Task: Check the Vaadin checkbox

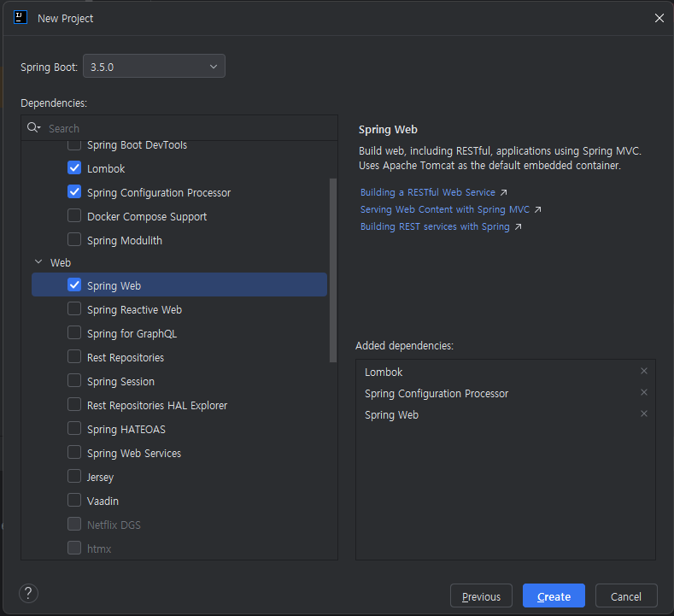Action: click(x=74, y=501)
